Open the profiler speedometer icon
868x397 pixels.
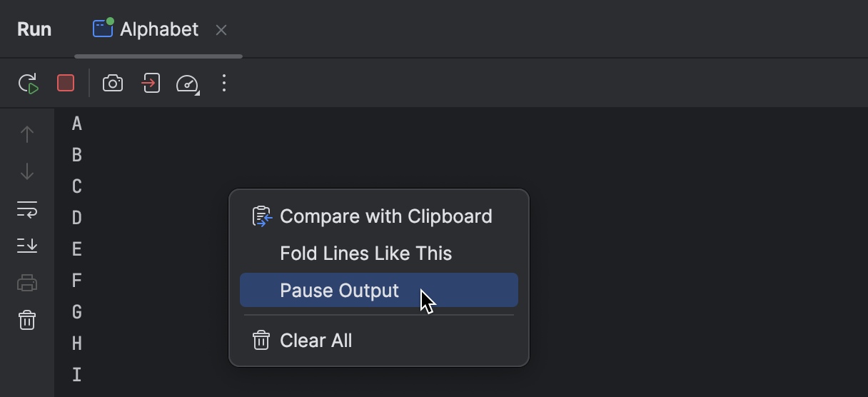coord(188,84)
